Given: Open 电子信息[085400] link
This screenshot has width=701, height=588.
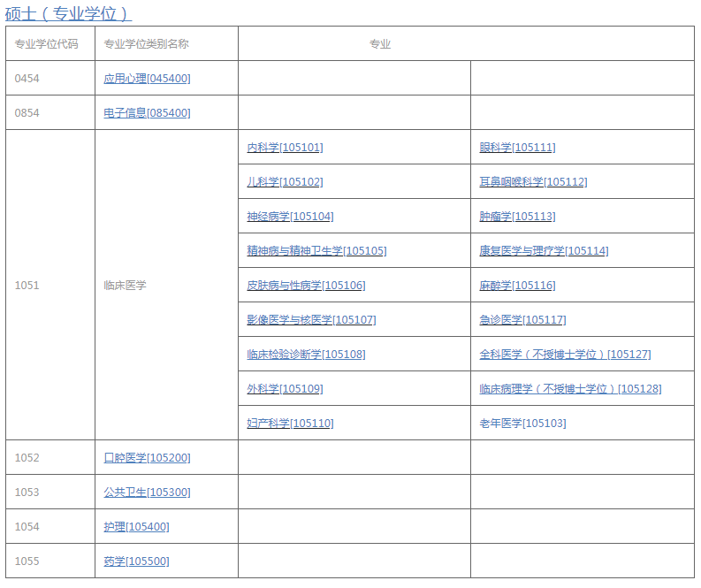Looking at the screenshot, I should 147,112.
